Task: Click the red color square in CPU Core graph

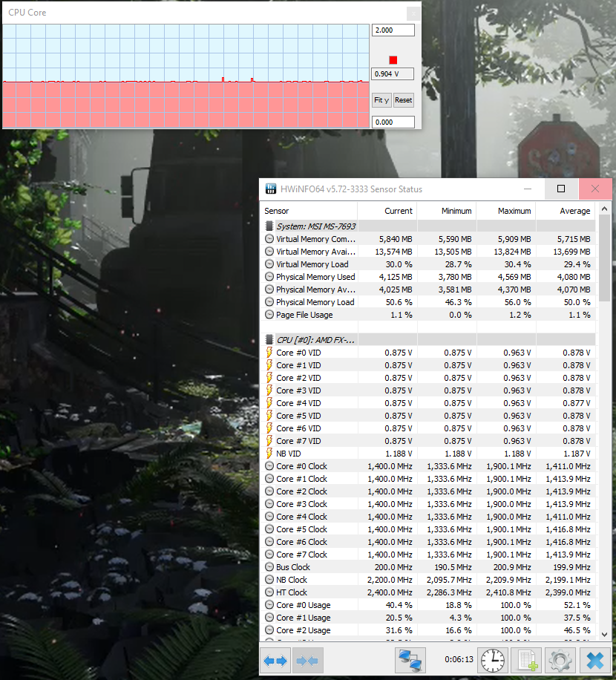Action: coord(393,60)
